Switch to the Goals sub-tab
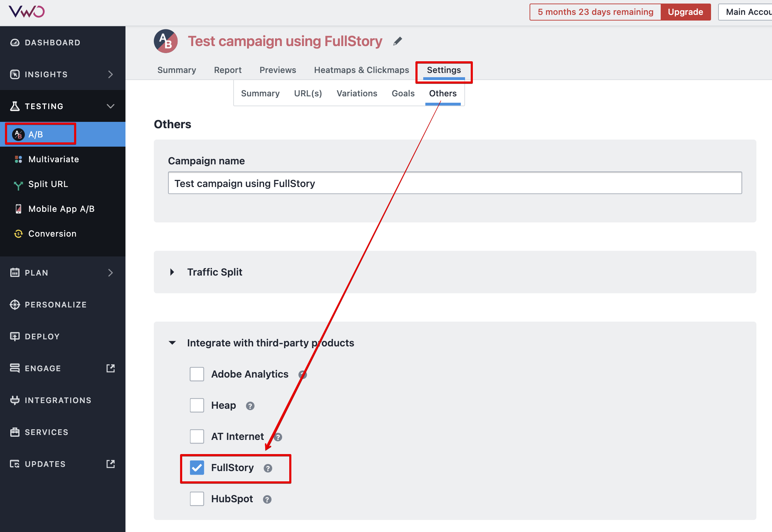Viewport: 772px width, 532px height. point(403,94)
